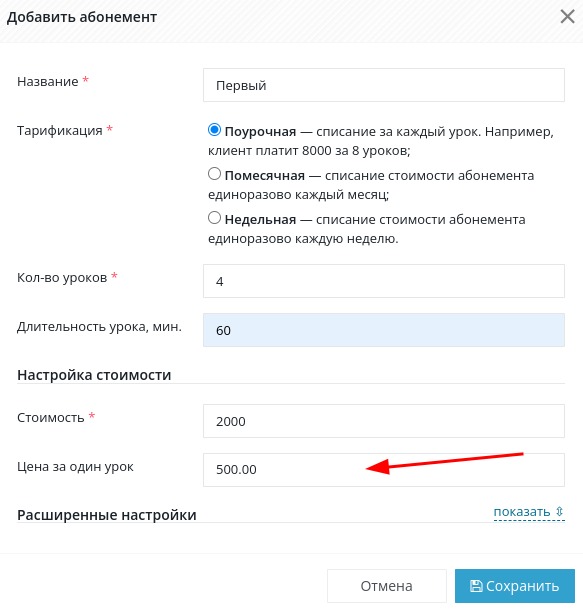
Task: Click the Настройка стоимости section heading
Action: point(94,375)
